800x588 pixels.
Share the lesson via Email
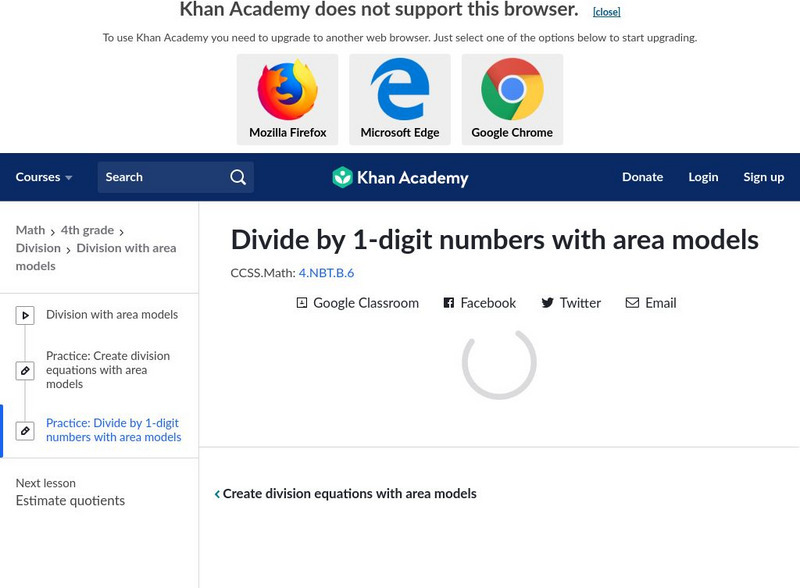[x=651, y=303]
